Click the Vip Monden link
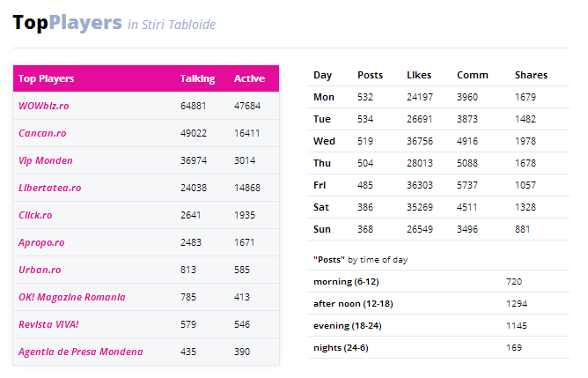This screenshot has height=378, width=588. pyautogui.click(x=46, y=160)
